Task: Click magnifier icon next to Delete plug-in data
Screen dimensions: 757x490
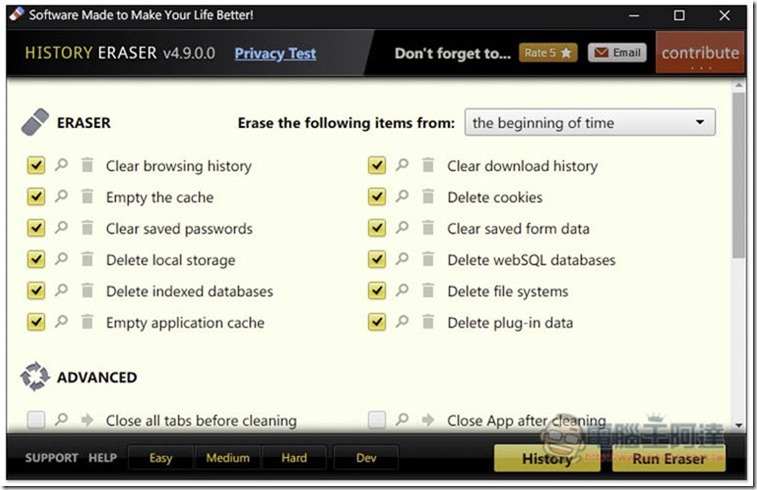Action: click(402, 322)
